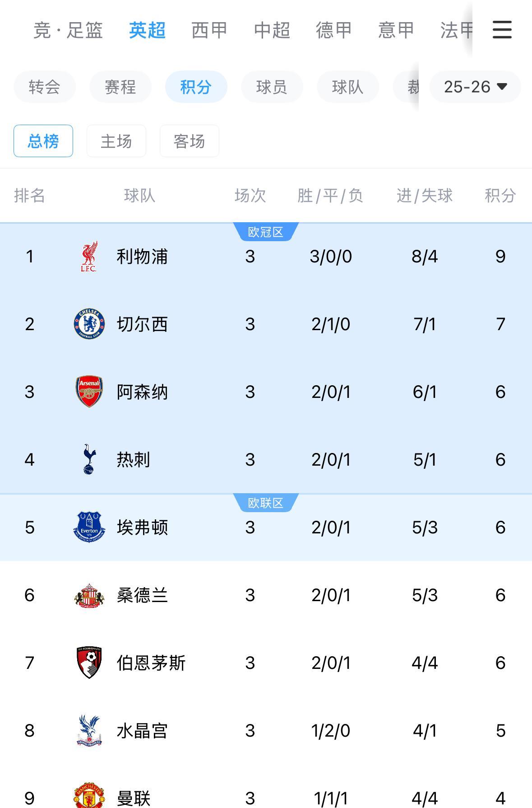532x808 pixels.
Task: Open the 25-26 season dropdown
Action: [475, 87]
